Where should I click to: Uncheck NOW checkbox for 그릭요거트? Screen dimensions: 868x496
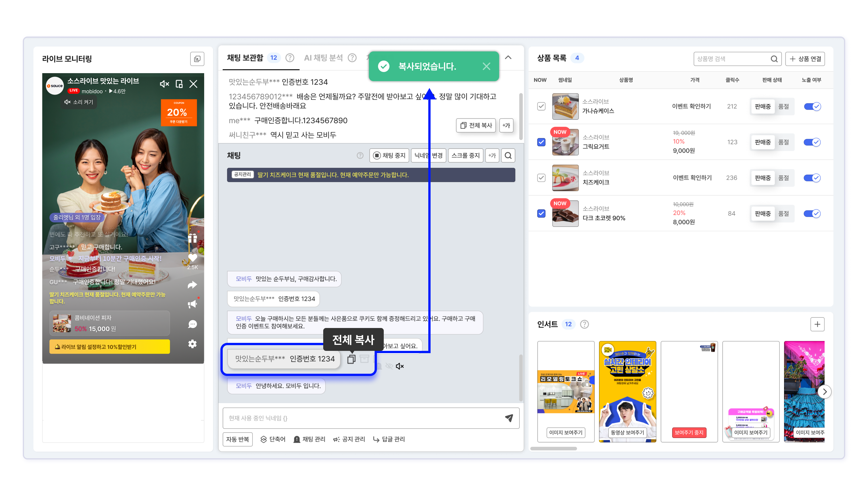point(541,142)
